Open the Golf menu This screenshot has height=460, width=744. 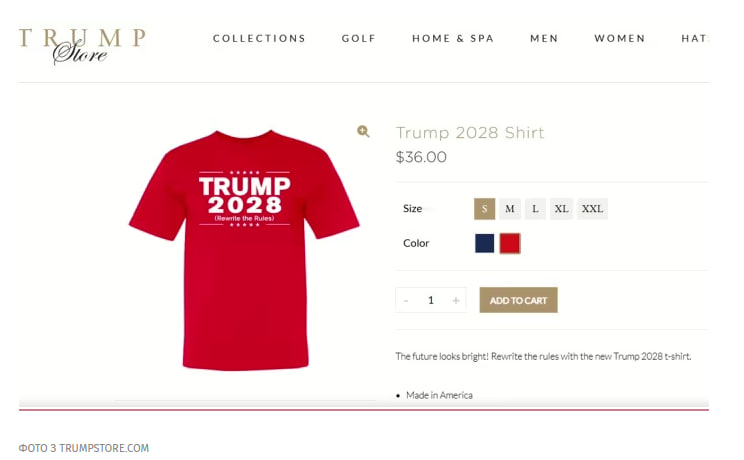359,39
